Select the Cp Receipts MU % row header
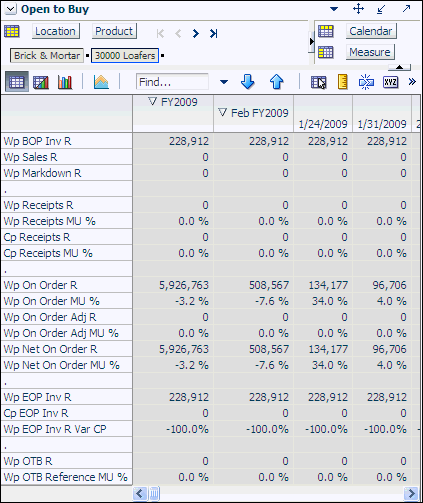The image size is (423, 503). point(67,253)
